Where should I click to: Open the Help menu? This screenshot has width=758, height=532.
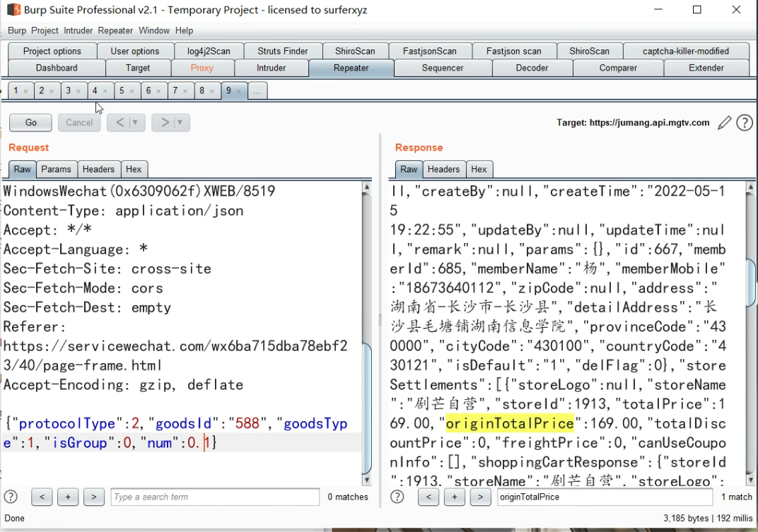click(184, 30)
